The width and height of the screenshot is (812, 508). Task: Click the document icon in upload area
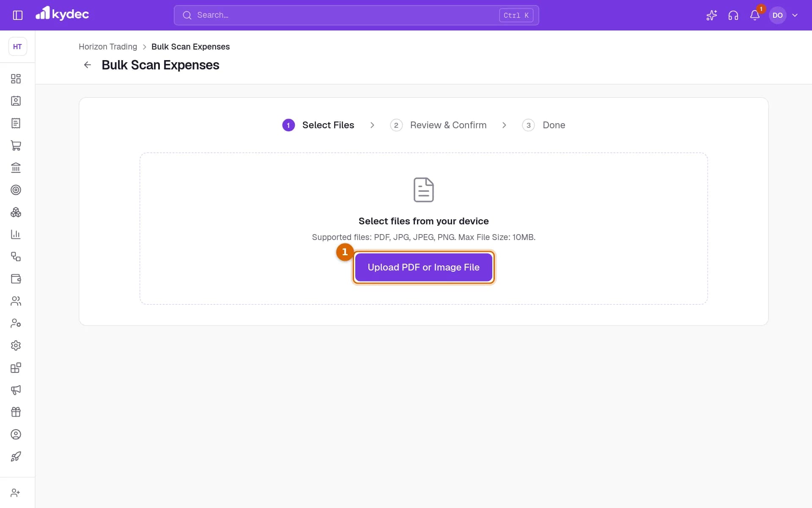click(x=423, y=190)
